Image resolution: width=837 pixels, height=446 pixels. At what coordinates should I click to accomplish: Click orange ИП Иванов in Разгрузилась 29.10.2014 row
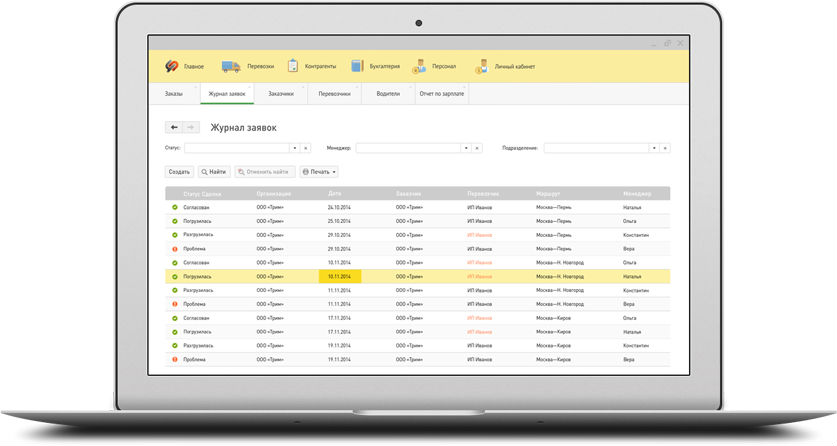[x=479, y=235]
